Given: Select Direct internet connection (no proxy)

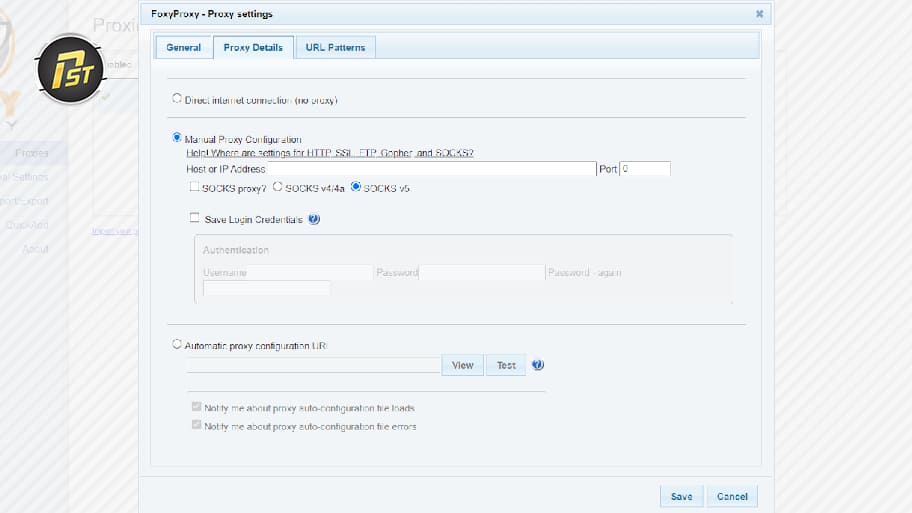Looking at the screenshot, I should pyautogui.click(x=177, y=98).
